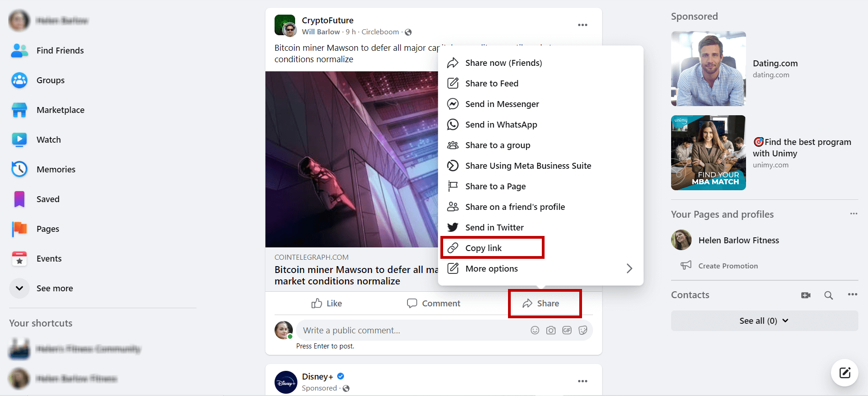Expand the See more sidebar section
This screenshot has height=396, width=868.
click(x=54, y=288)
